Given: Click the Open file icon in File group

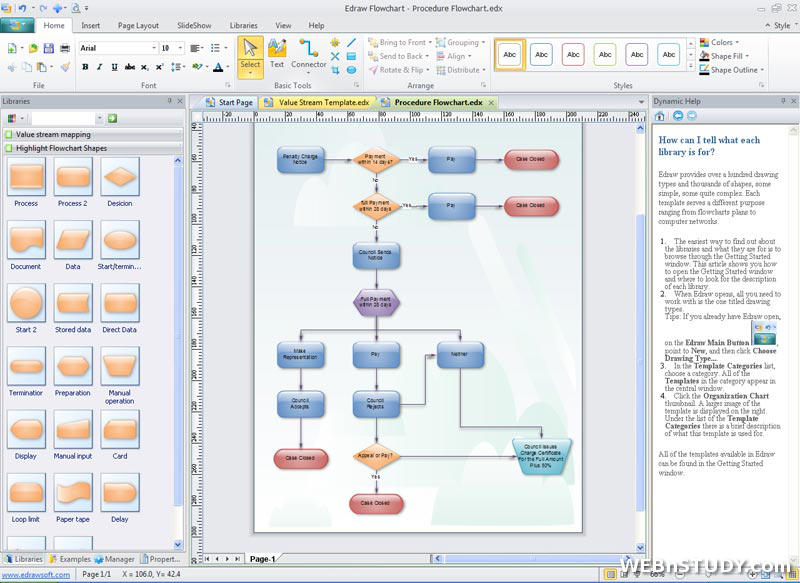Looking at the screenshot, I should (x=33, y=48).
